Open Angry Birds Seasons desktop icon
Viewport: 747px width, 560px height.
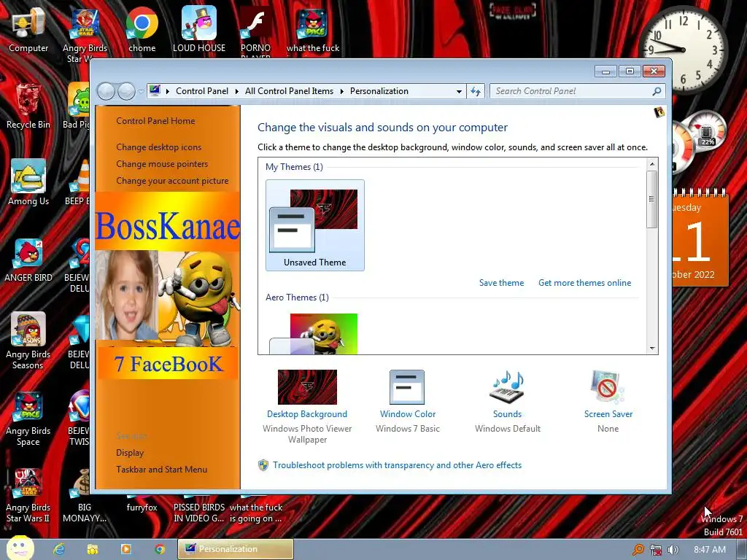pos(28,341)
